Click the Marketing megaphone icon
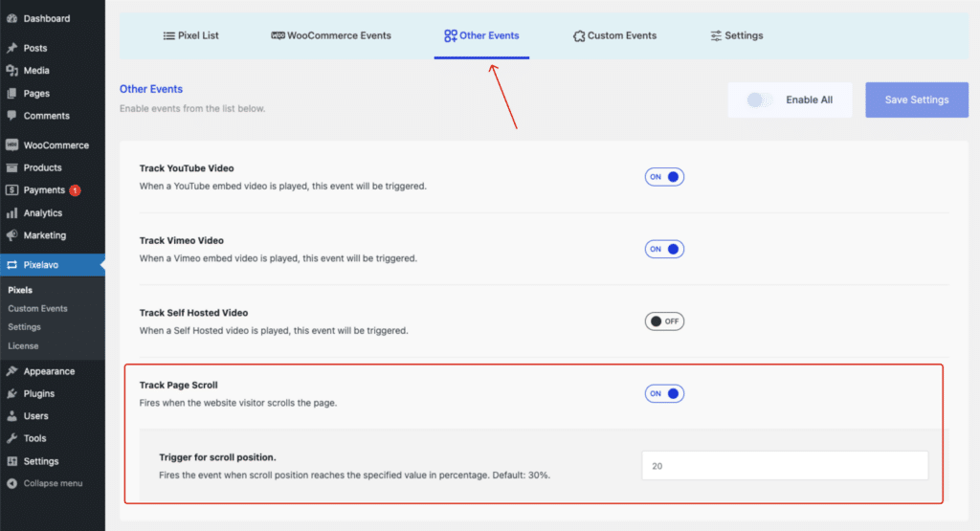 (x=11, y=235)
